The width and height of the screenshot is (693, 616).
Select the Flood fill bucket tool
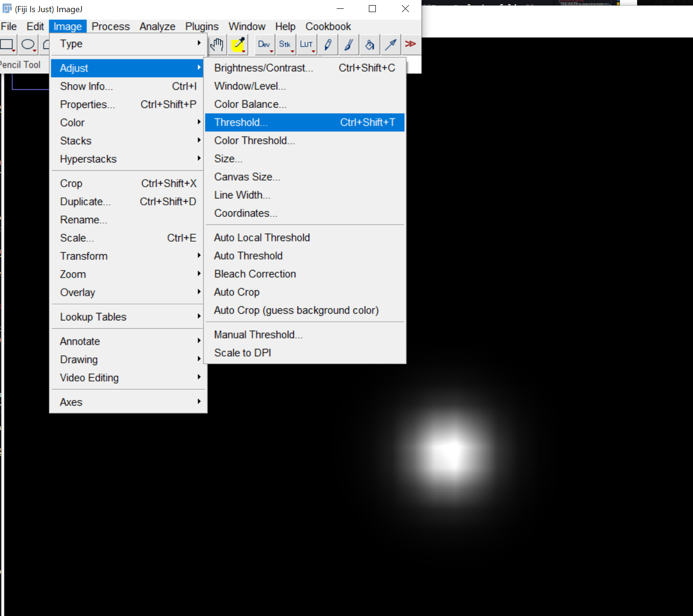coord(369,45)
